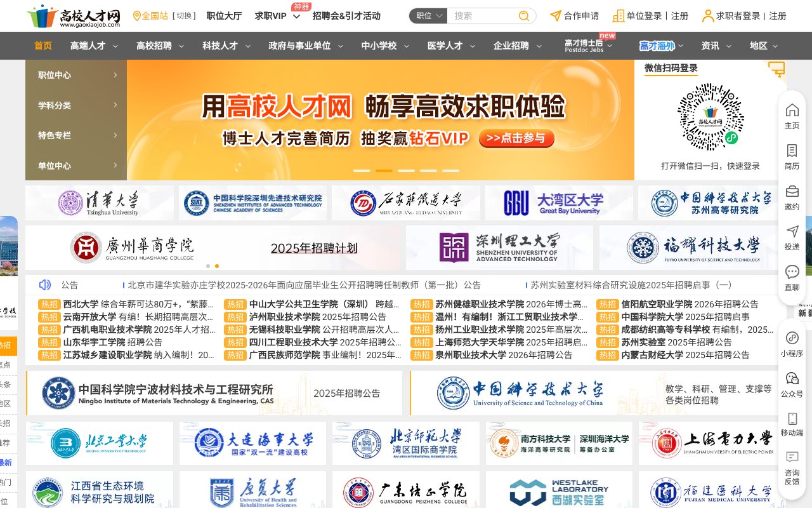Click the search magnifier icon
The image size is (812, 508).
click(525, 15)
